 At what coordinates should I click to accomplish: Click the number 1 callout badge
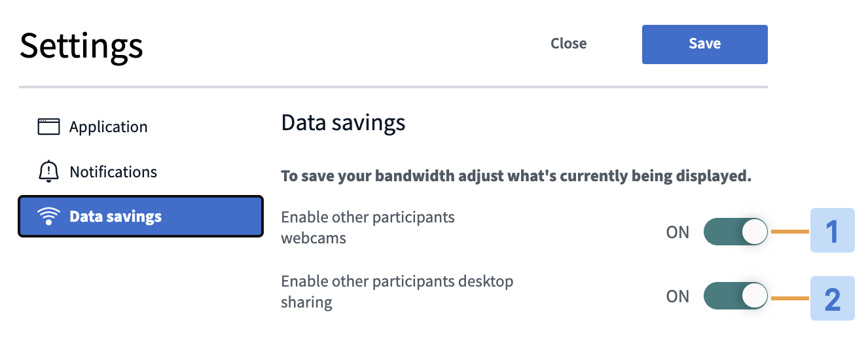[x=833, y=231]
